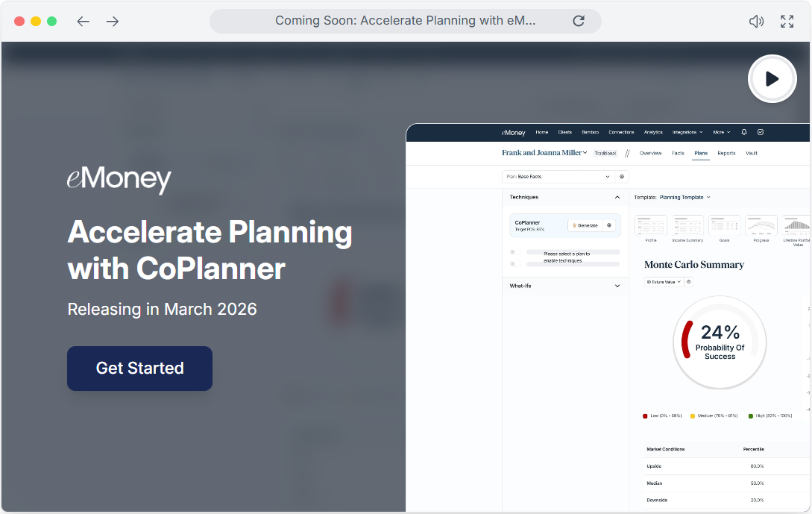Screen dimensions: 812x514
Task: Toggle the first disabled technique switch
Action: tap(513, 252)
